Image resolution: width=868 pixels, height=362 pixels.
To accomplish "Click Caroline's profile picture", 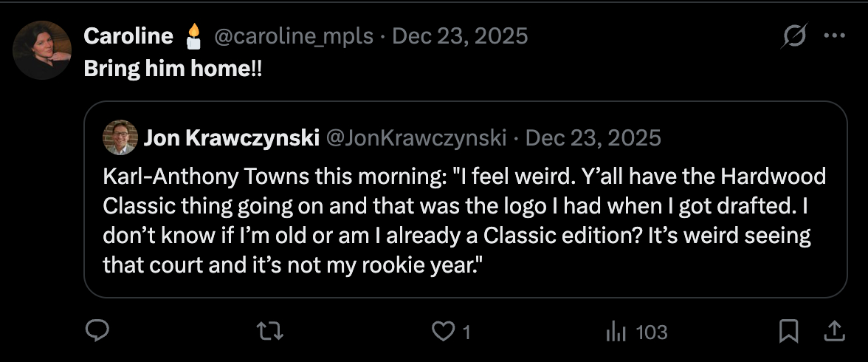I will (x=42, y=50).
